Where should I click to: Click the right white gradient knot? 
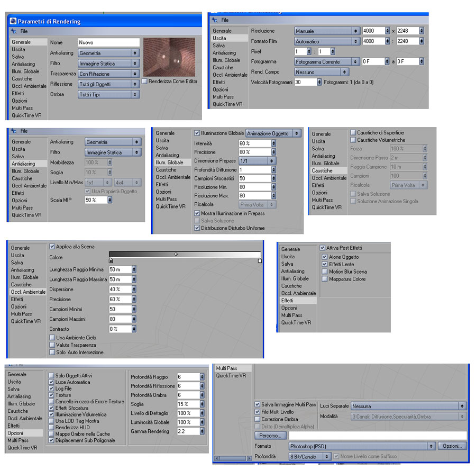[x=260, y=260]
